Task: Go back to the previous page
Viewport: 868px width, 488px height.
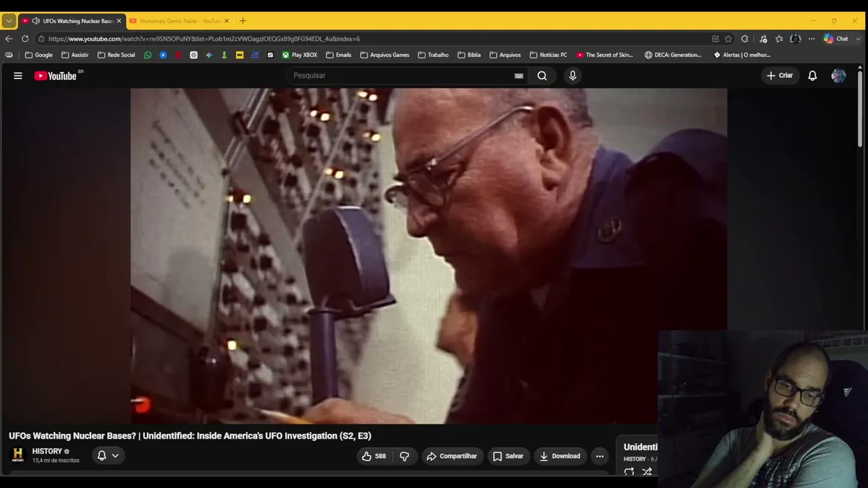Action: (x=9, y=39)
